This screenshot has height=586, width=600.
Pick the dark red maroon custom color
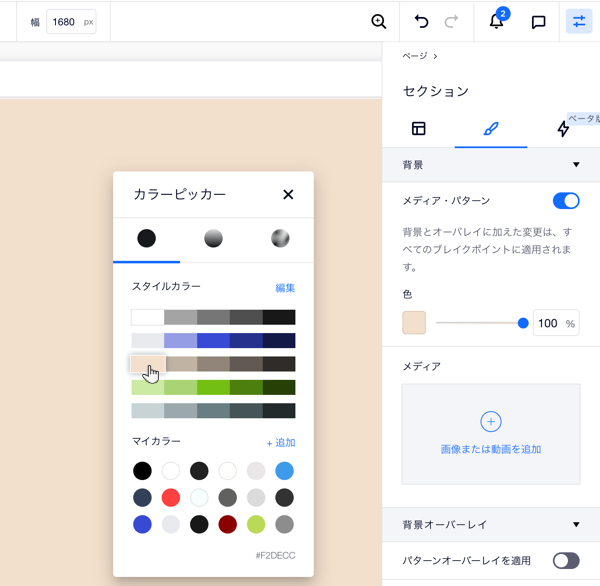click(x=227, y=524)
